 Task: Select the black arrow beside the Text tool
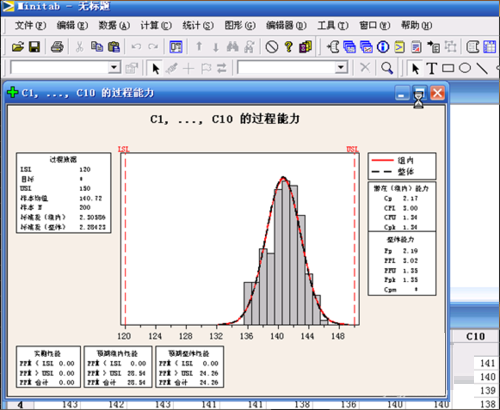coord(415,68)
